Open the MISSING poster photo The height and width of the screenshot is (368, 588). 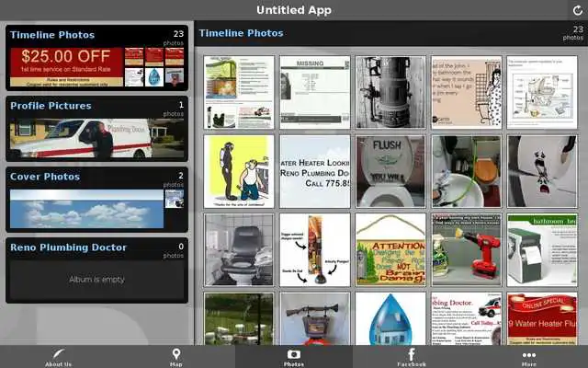click(x=314, y=92)
